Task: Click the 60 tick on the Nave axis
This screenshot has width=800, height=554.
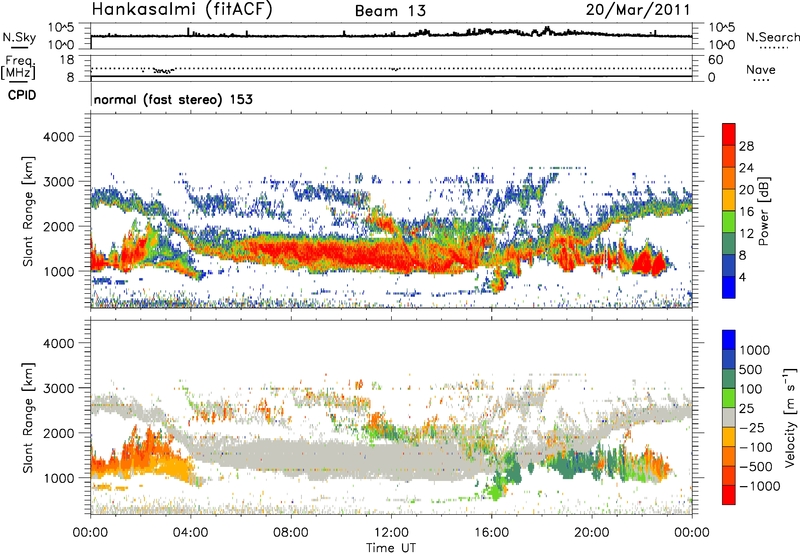Action: pyautogui.click(x=715, y=60)
